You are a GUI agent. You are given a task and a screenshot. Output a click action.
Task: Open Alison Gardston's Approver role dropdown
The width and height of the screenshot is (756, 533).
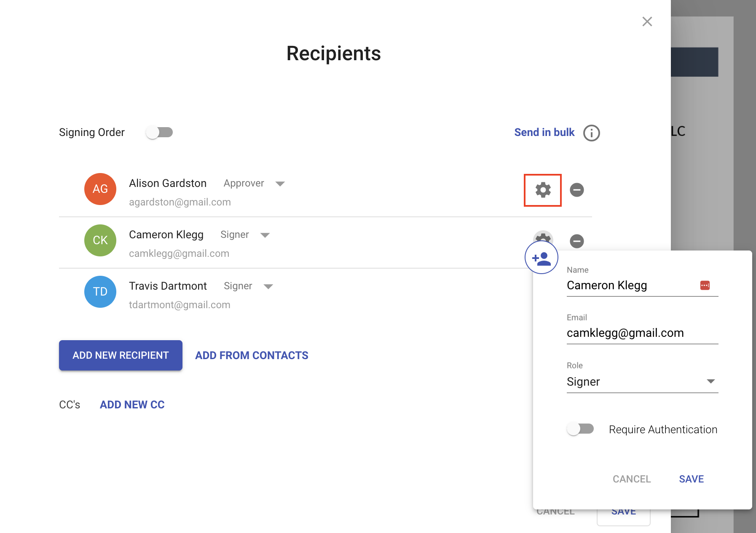point(280,184)
